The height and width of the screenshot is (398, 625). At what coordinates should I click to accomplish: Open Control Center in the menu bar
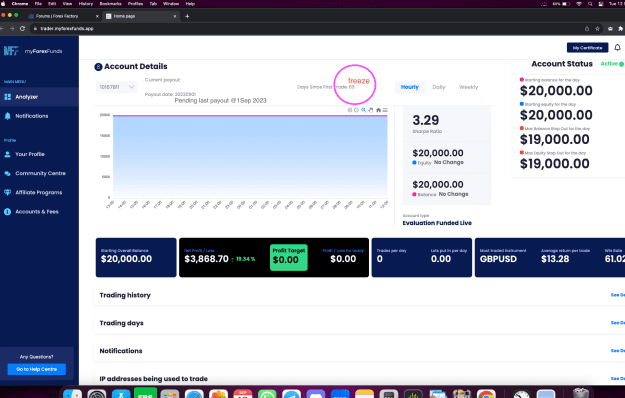pos(601,4)
